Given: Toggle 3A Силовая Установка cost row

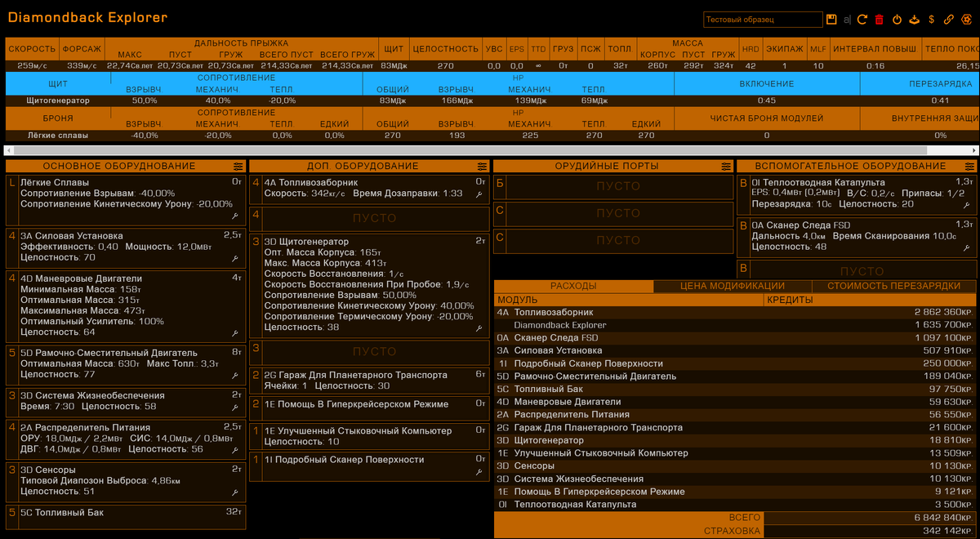Looking at the screenshot, I should [x=734, y=350].
